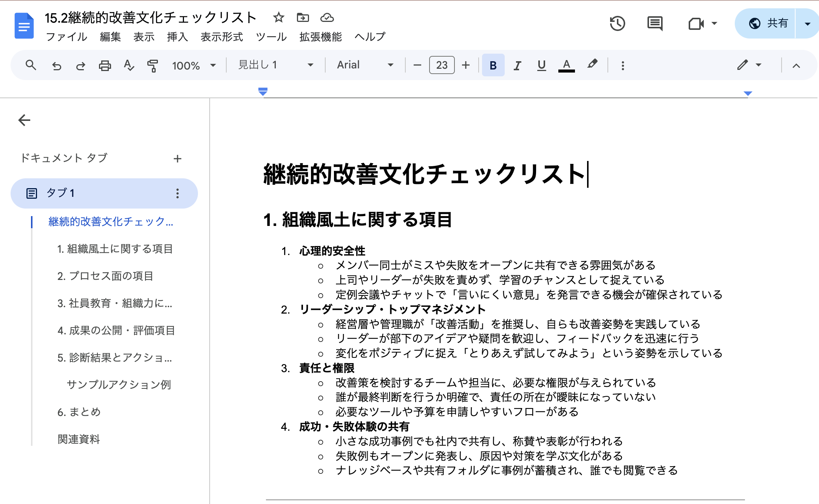
Task: Toggle underline formatting on
Action: pyautogui.click(x=541, y=65)
